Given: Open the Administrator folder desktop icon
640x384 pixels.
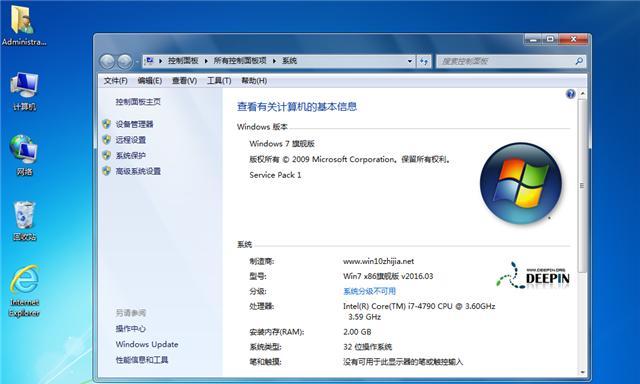Looking at the screenshot, I should point(23,24).
